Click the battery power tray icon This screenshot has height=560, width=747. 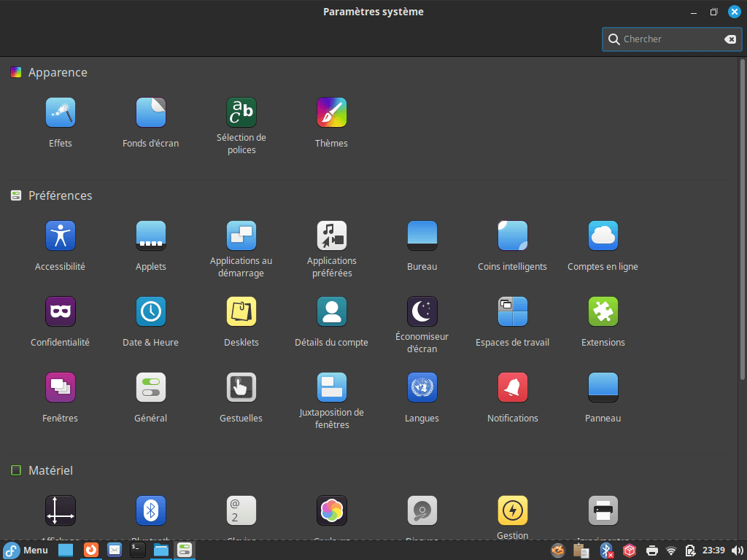click(689, 551)
